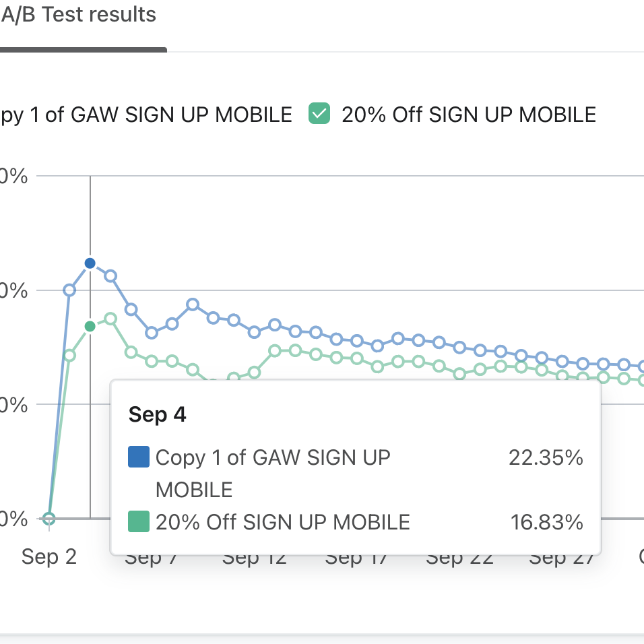Click the blue color swatch in the tooltip

coord(138,458)
